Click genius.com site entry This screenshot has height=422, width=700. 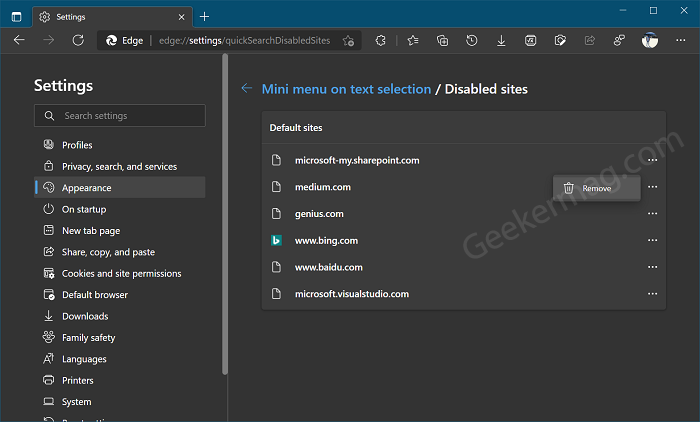click(319, 214)
